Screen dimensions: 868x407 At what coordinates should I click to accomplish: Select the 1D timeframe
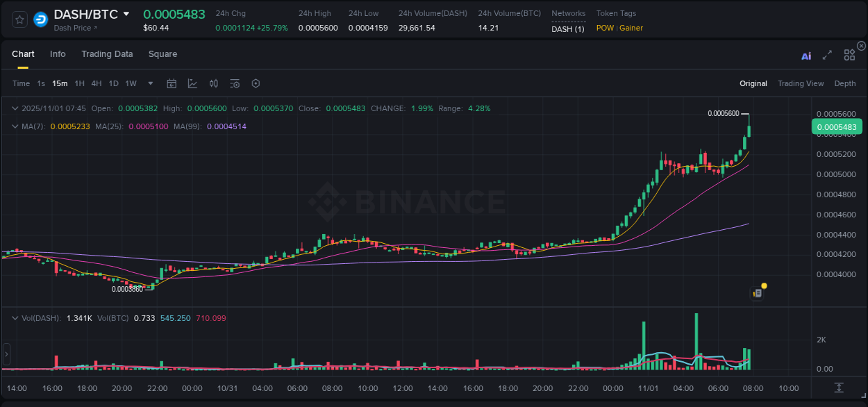[x=113, y=83]
